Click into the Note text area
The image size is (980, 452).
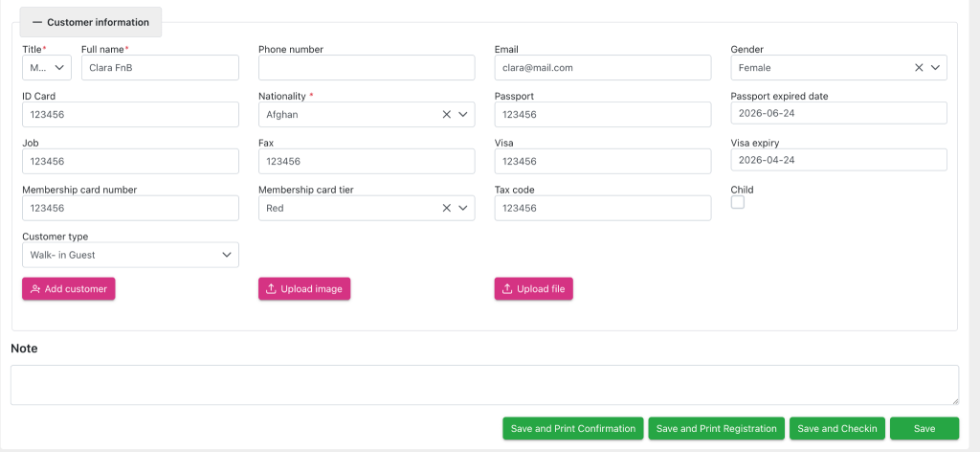484,385
